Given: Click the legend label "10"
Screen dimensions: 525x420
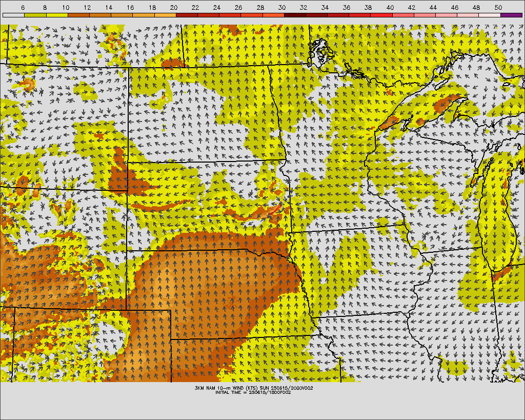Looking at the screenshot, I should click(66, 7).
